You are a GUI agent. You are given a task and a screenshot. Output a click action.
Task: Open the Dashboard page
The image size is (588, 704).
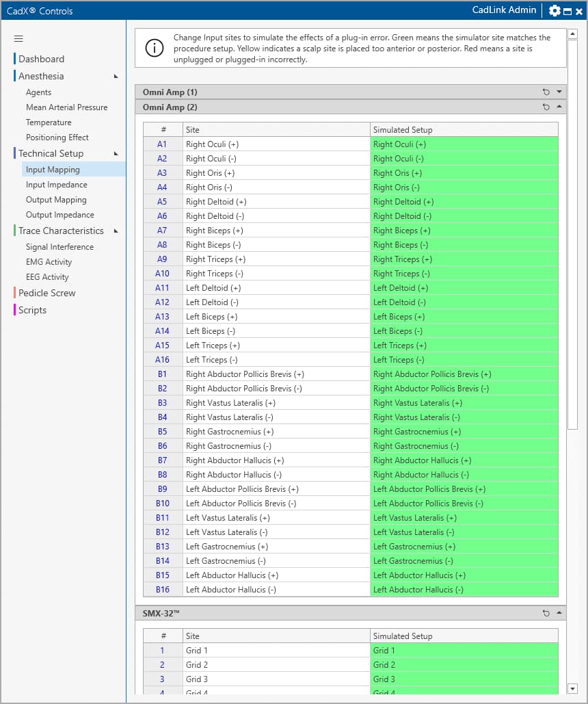point(41,59)
